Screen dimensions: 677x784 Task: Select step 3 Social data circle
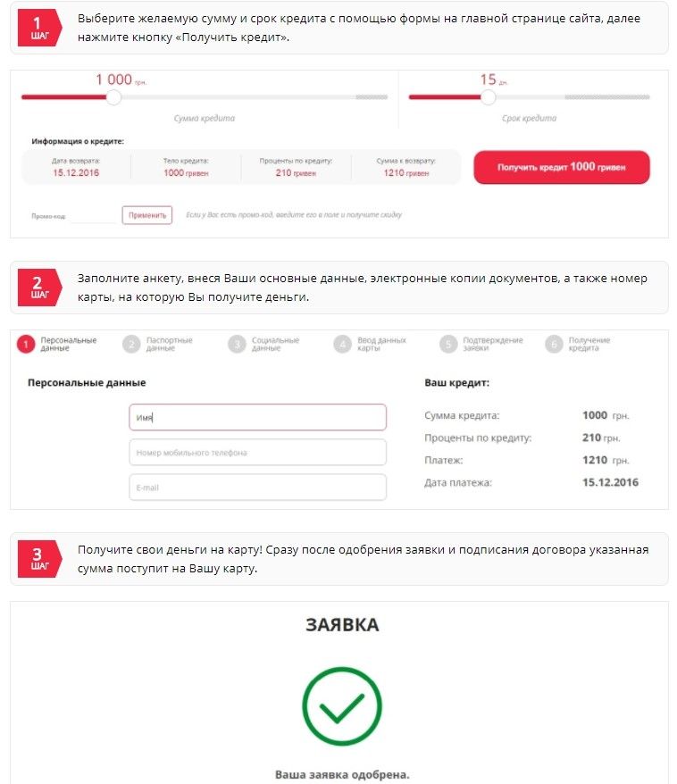pyautogui.click(x=237, y=344)
